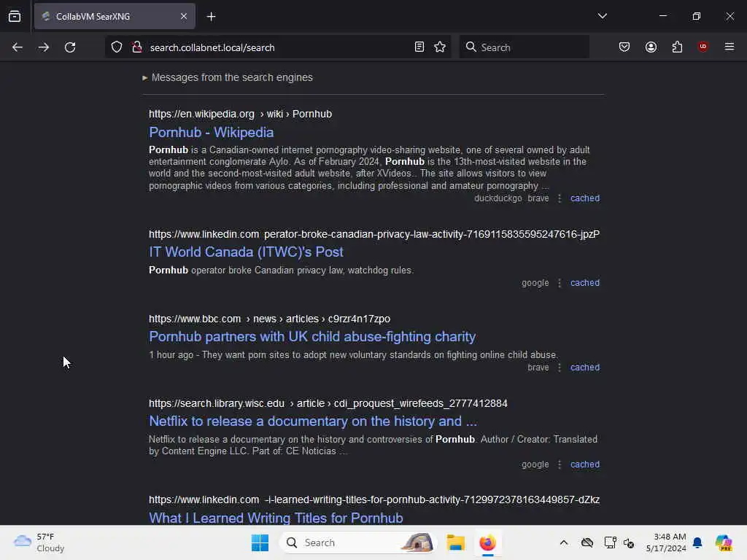Open the weather widget showing 57°F Cloudy

point(39,542)
